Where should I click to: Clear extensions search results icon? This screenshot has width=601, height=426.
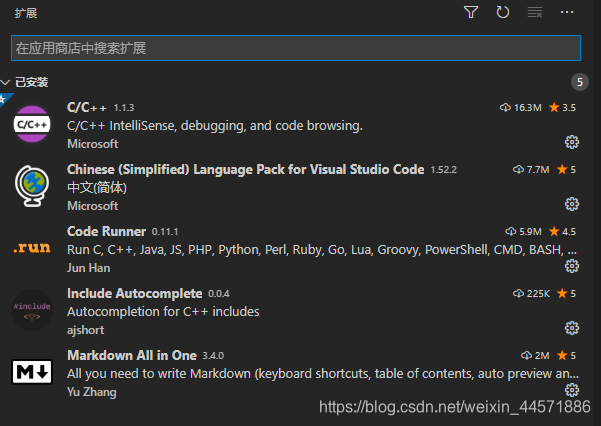(x=535, y=12)
